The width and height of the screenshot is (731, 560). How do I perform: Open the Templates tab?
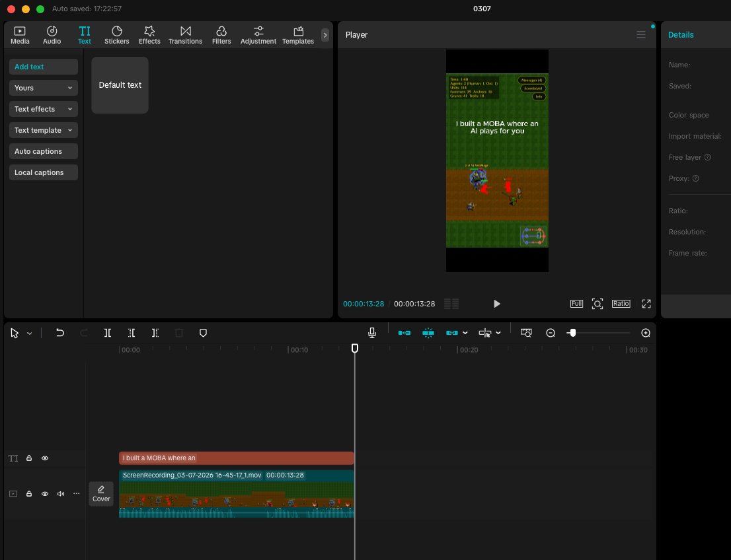point(298,35)
